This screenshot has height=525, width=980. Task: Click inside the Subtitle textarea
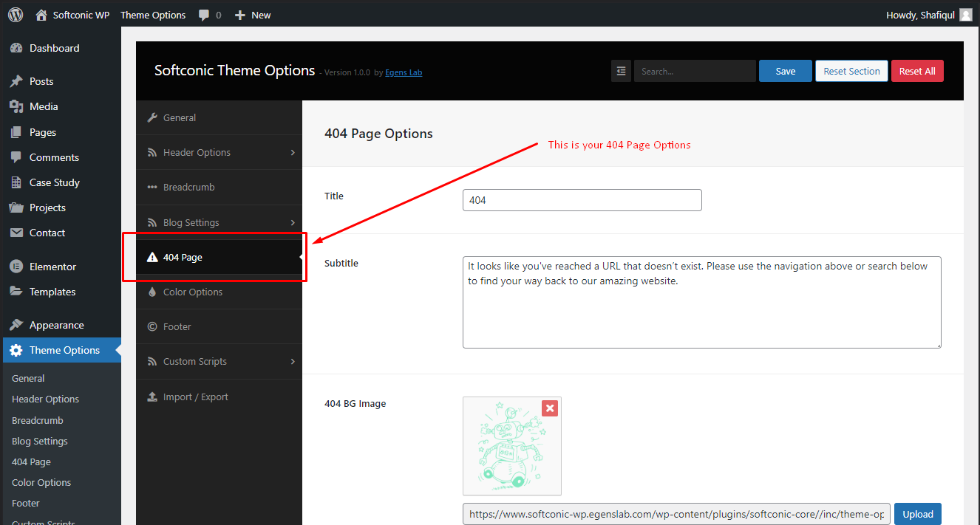pos(702,302)
